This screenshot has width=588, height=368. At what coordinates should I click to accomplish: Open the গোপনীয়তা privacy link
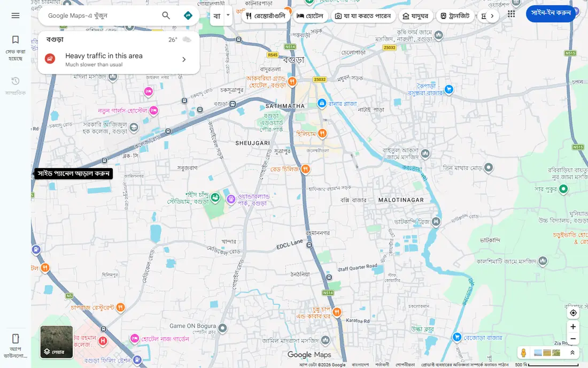(405, 365)
